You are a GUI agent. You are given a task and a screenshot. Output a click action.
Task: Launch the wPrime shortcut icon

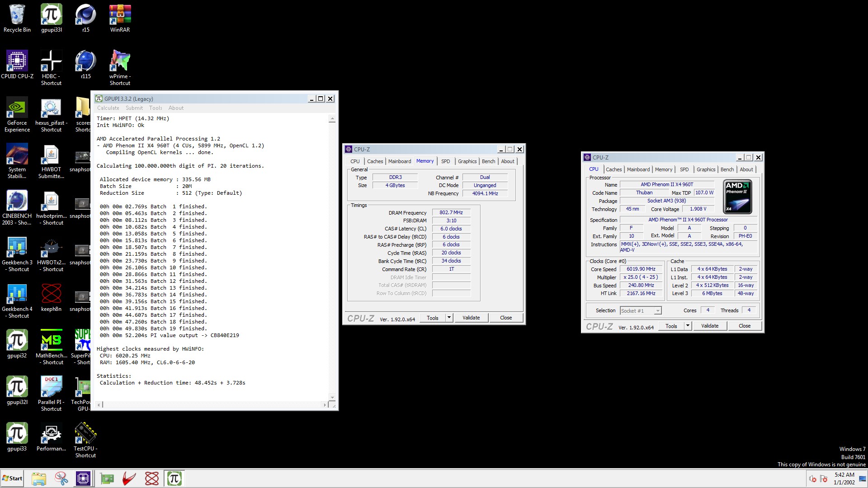[x=120, y=68]
